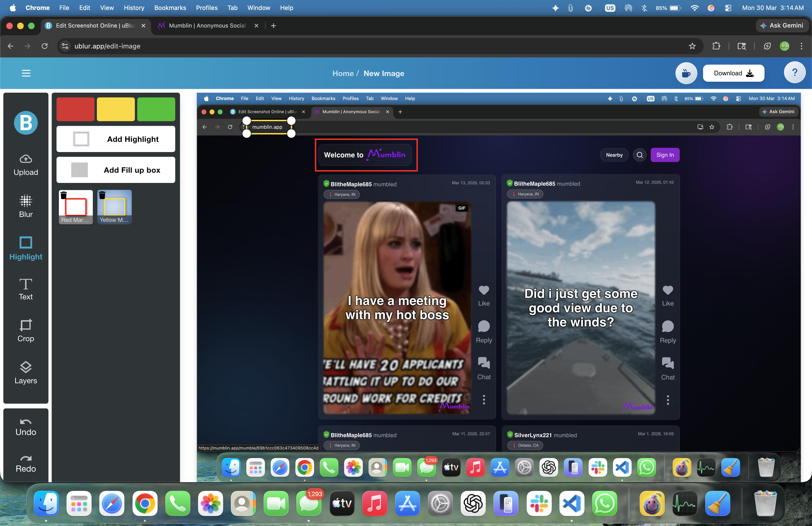Open the History menu
Viewport: 812px width, 526px height.
(134, 8)
